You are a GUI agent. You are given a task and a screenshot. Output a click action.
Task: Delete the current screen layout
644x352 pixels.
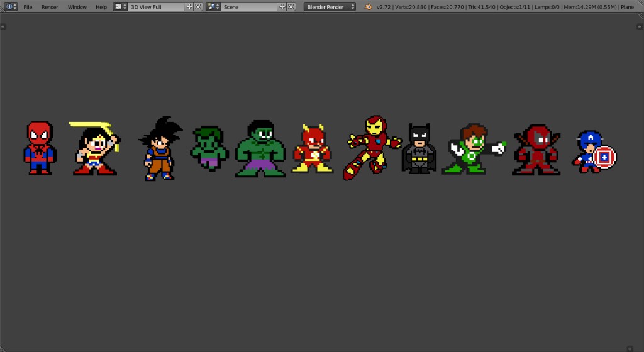(198, 6)
